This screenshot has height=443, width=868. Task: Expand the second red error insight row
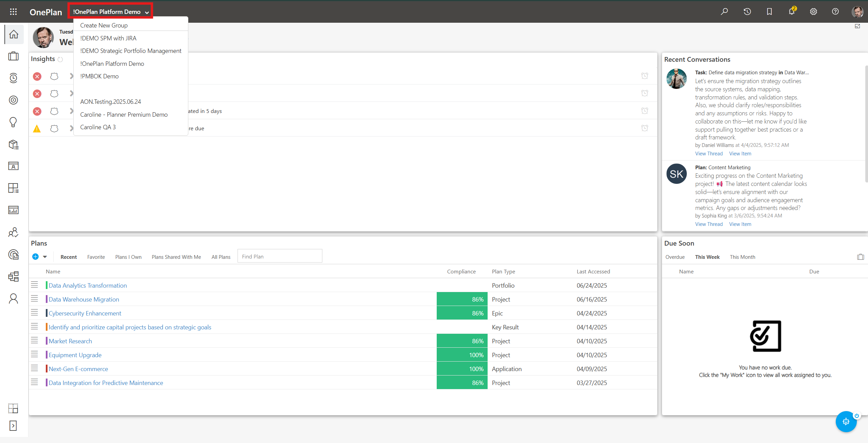71,93
